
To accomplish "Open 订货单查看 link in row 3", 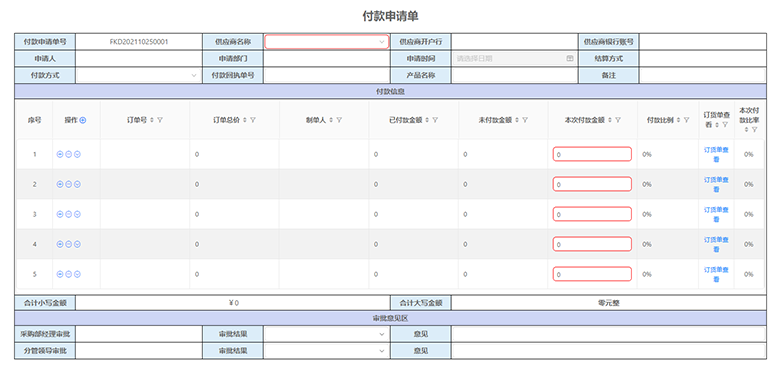I will point(716,214).
